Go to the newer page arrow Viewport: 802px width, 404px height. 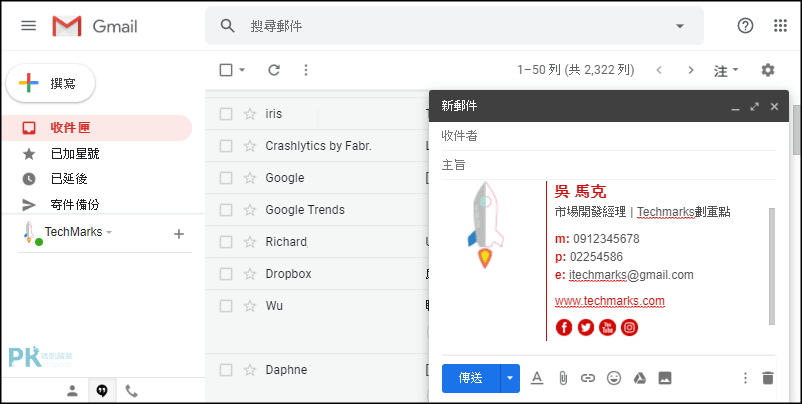point(659,70)
